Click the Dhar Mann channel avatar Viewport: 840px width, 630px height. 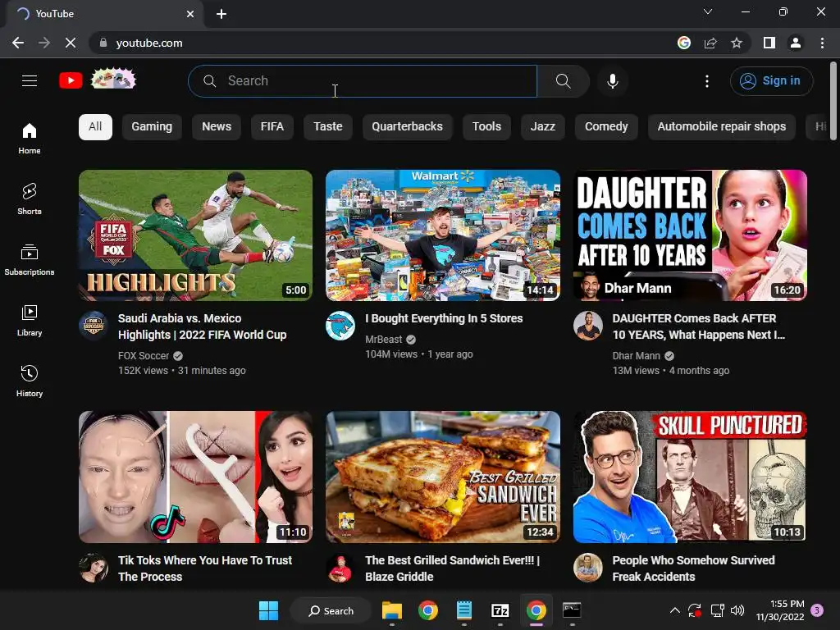tap(588, 325)
